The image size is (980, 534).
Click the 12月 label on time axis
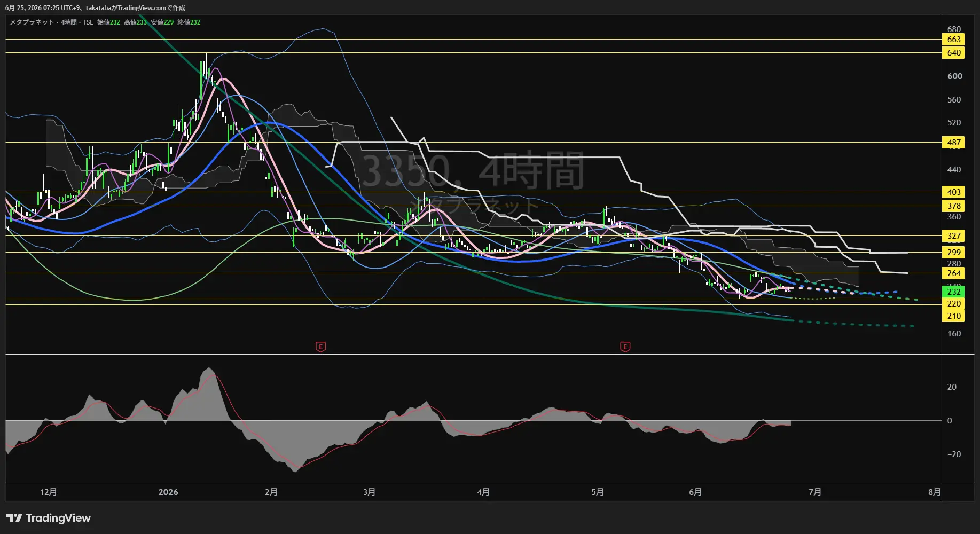[49, 492]
